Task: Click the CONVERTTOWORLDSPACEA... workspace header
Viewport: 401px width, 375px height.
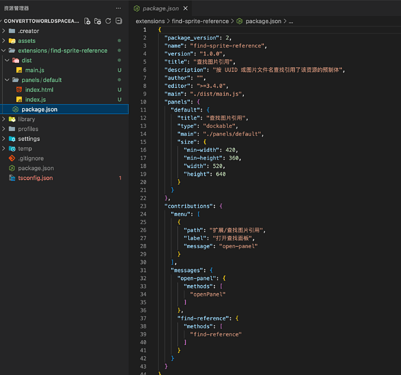Action: click(41, 21)
